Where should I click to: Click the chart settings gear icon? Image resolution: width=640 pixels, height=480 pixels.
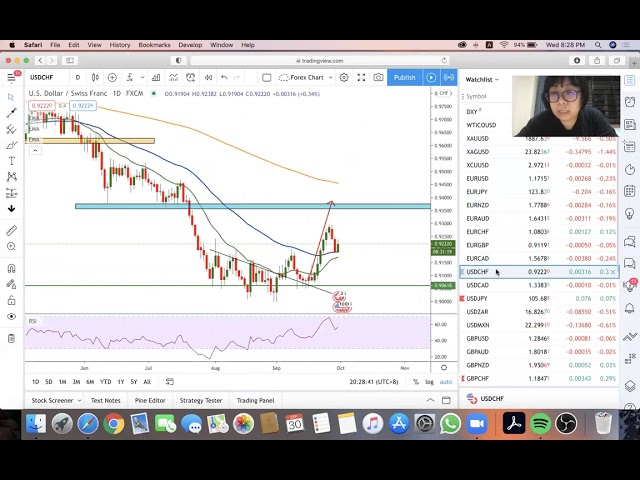[343, 77]
